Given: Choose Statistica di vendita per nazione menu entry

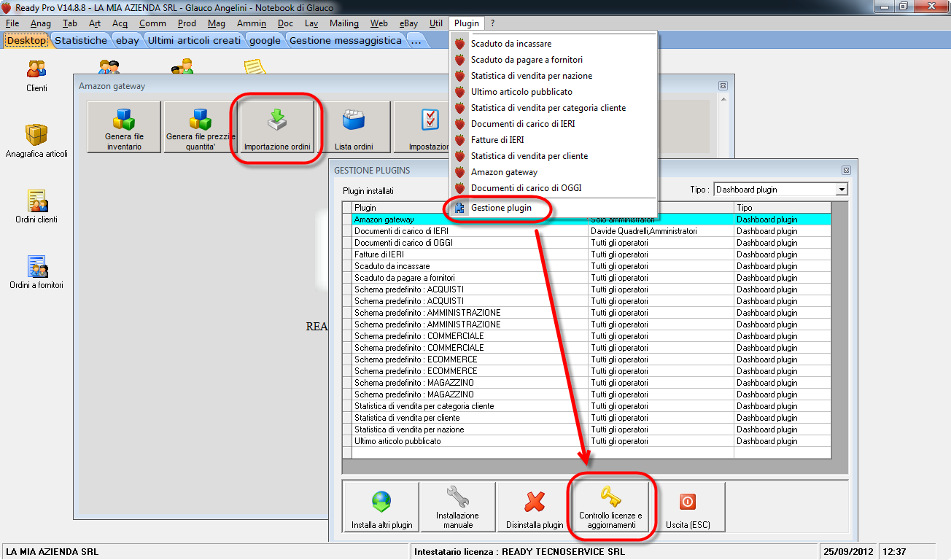Looking at the screenshot, I should pos(554,76).
